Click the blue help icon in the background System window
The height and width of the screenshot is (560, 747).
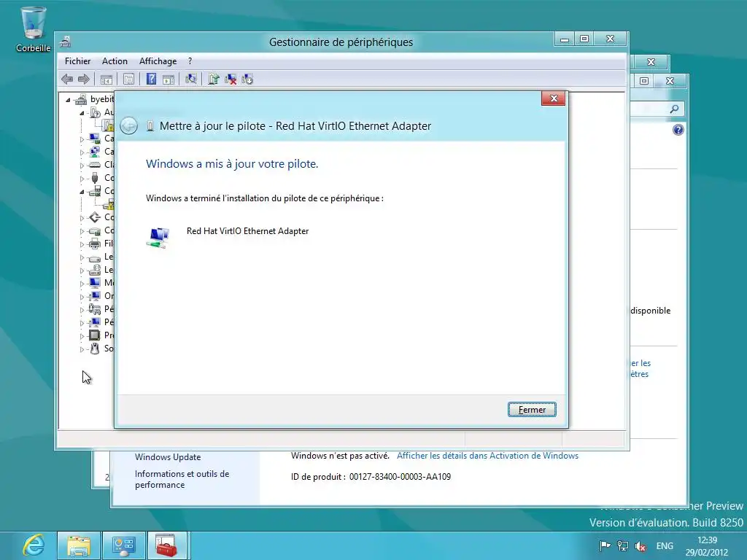(x=678, y=130)
